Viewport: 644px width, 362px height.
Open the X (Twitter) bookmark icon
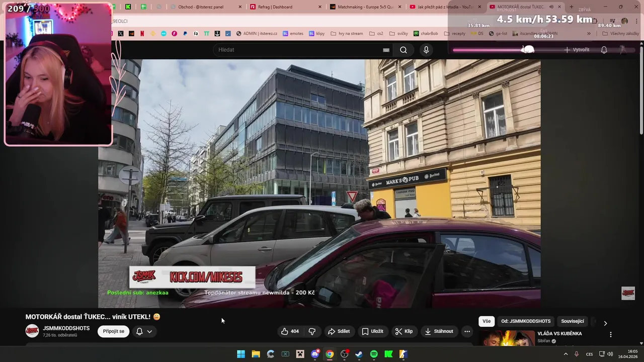[x=121, y=34]
